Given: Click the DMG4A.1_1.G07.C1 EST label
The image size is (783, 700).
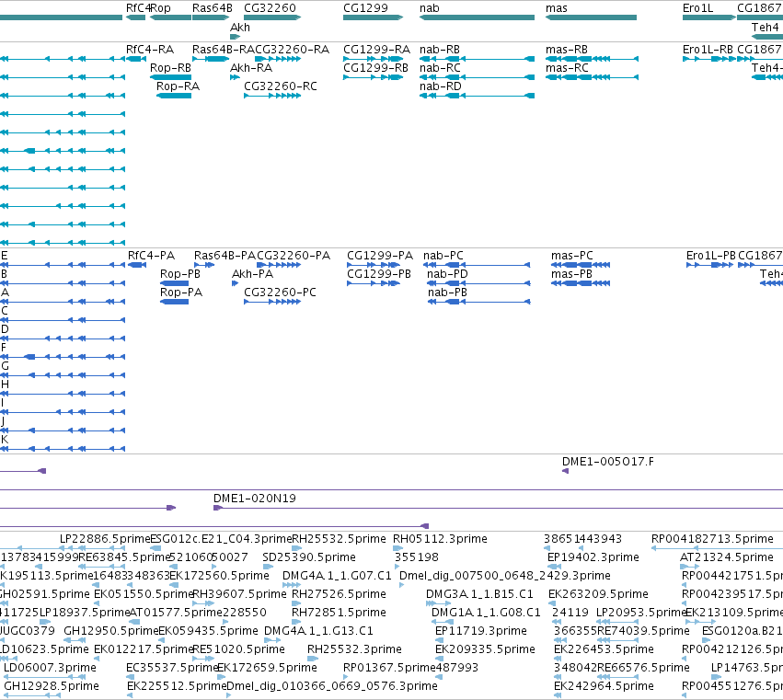Looking at the screenshot, I should click(337, 576).
